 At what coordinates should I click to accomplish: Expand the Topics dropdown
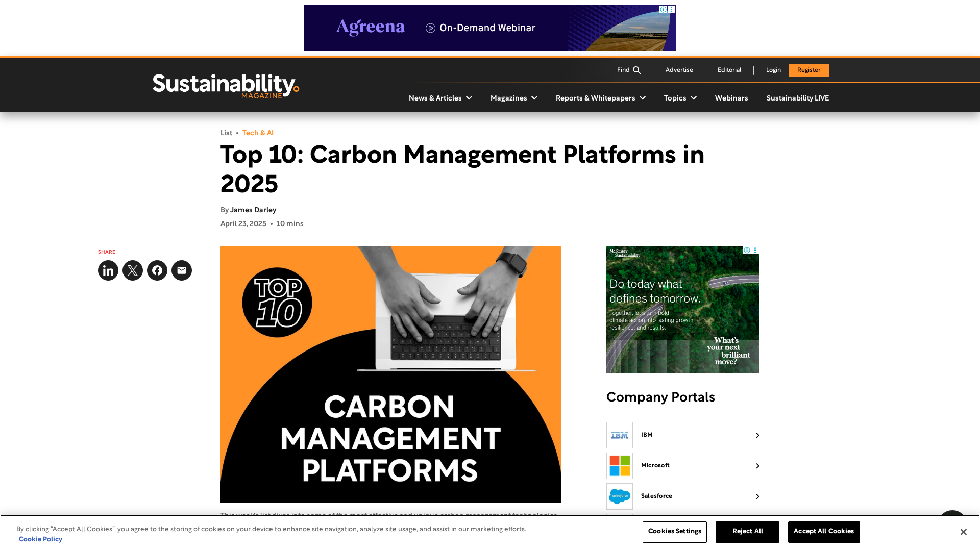680,98
